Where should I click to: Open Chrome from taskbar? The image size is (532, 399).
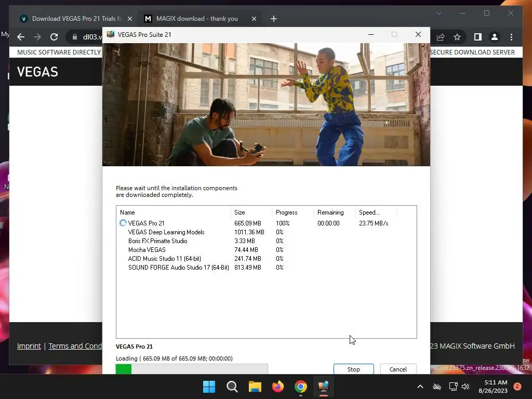click(x=301, y=387)
